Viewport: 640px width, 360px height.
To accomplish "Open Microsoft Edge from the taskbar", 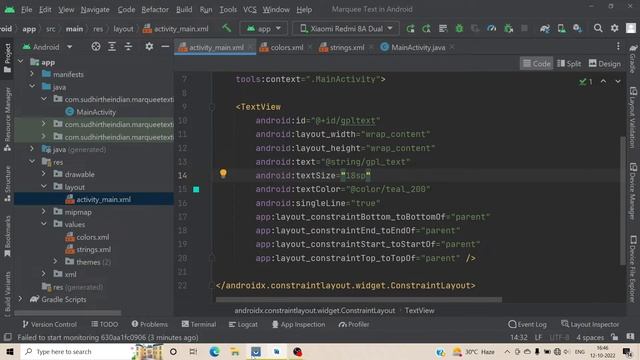I will [x=214, y=351].
